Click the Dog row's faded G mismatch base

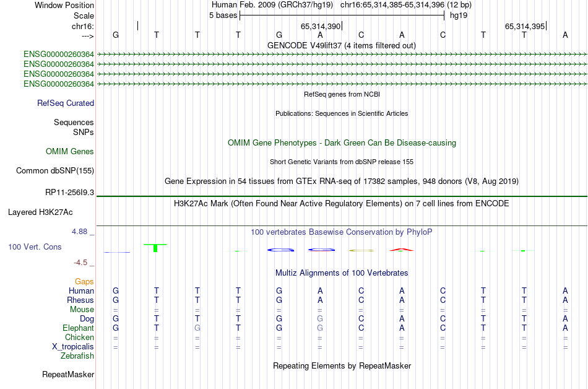(x=320, y=319)
